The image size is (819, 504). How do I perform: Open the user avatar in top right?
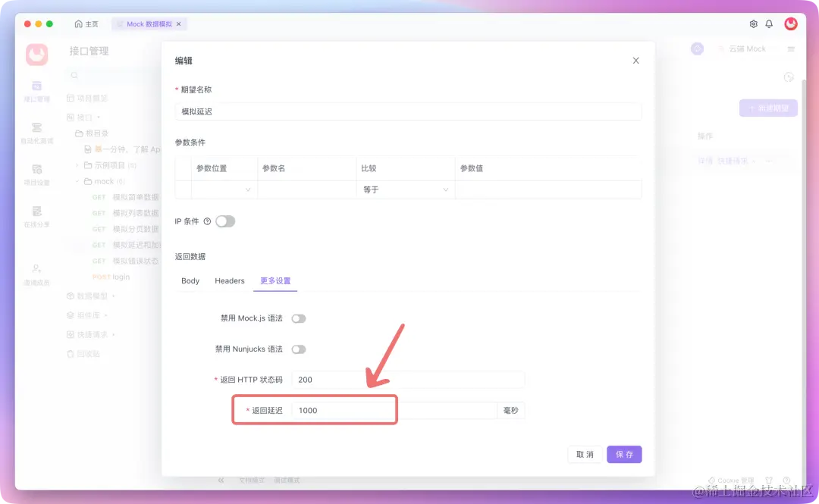(x=791, y=23)
